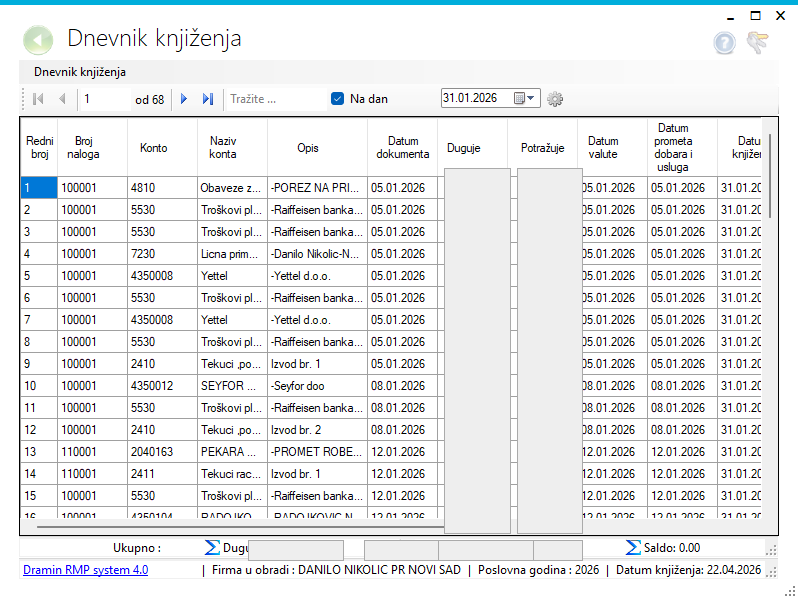798x598 pixels.
Task: Select the '-Danilo Nikolic-N...' description cell
Action: [x=317, y=253]
